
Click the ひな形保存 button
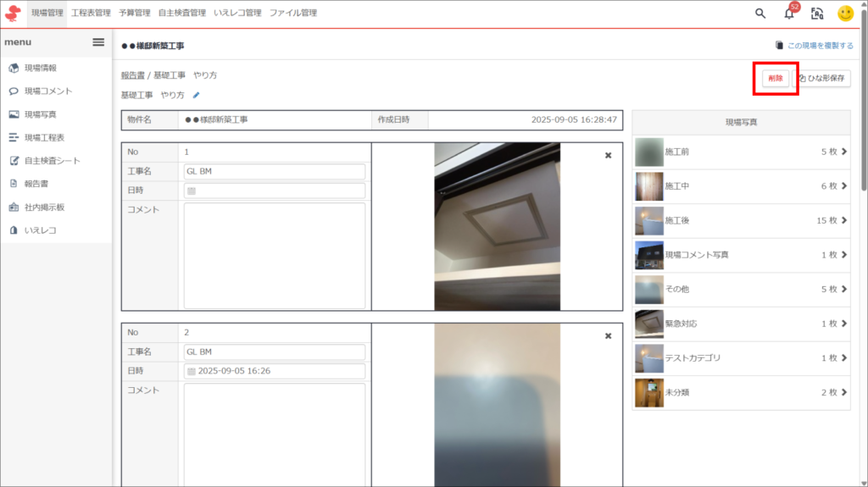point(821,78)
